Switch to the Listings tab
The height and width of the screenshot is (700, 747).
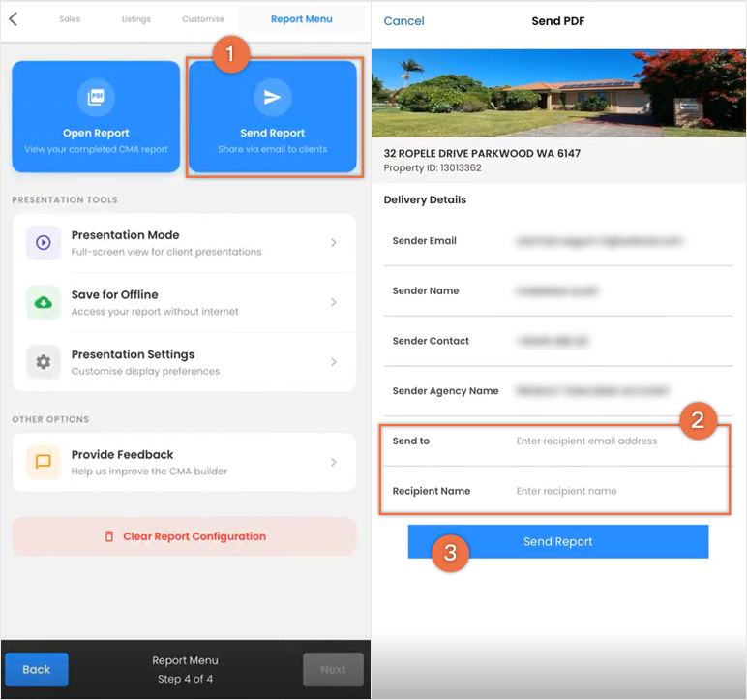click(x=136, y=19)
